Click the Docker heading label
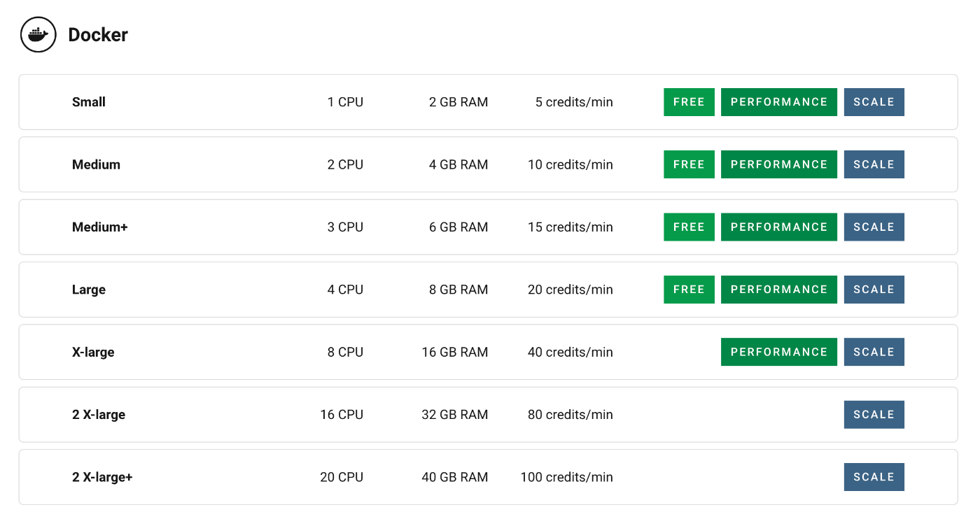Screen dimensions: 980x519 (x=97, y=34)
